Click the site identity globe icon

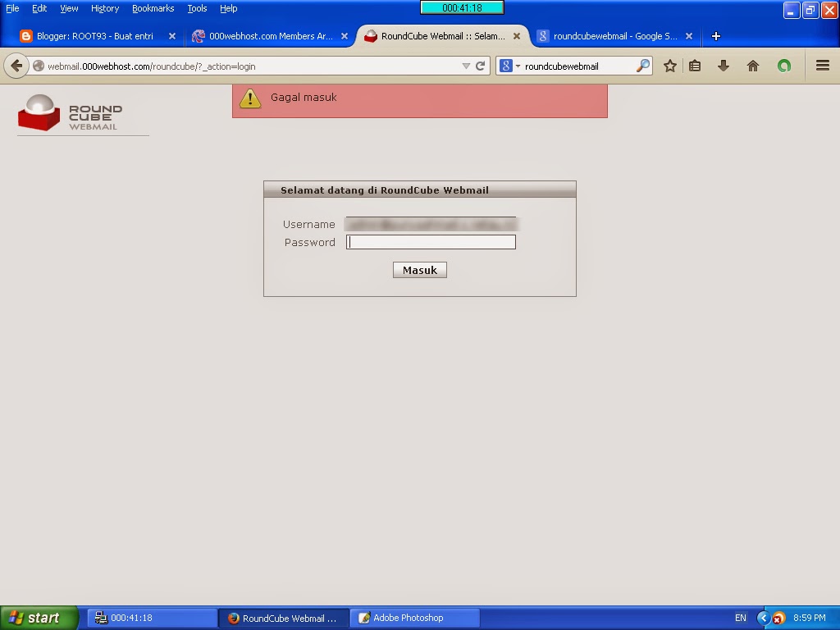tap(38, 66)
